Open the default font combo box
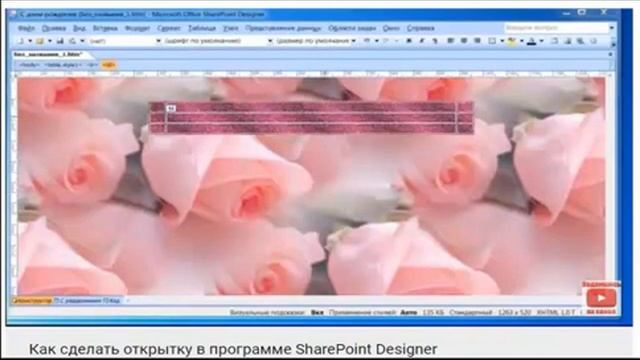 218,41
